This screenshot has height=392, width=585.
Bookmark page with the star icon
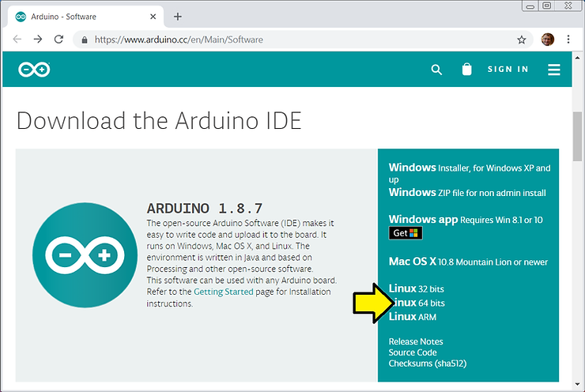tap(522, 39)
